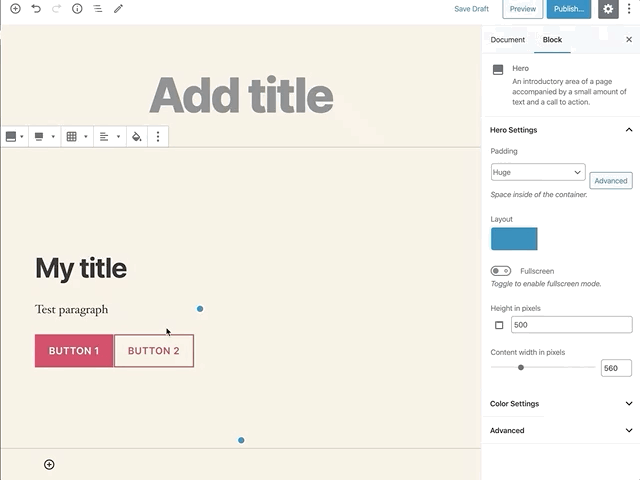The height and width of the screenshot is (480, 640).
Task: Click the Content width slider handle
Action: click(x=521, y=367)
